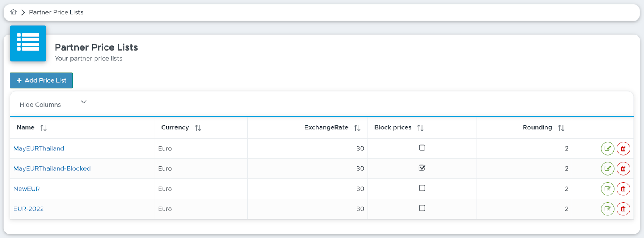Open the MayEURThailand-Blocked price list link
Viewport: 644px width, 238px height.
[x=52, y=168]
